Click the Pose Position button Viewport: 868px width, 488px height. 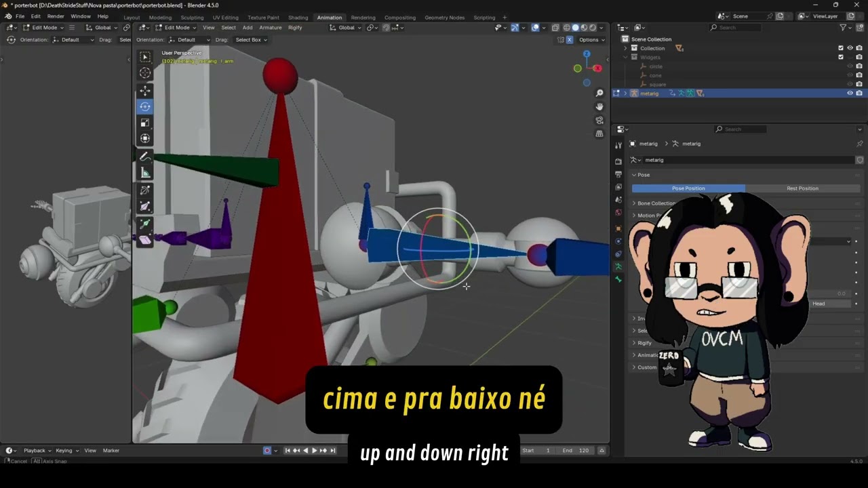click(x=688, y=188)
